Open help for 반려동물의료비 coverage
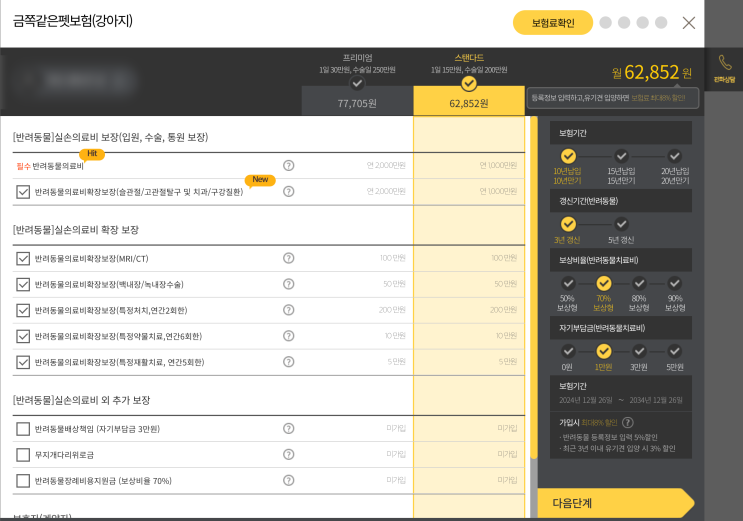Viewport: 743px width, 521px height. coord(289,165)
